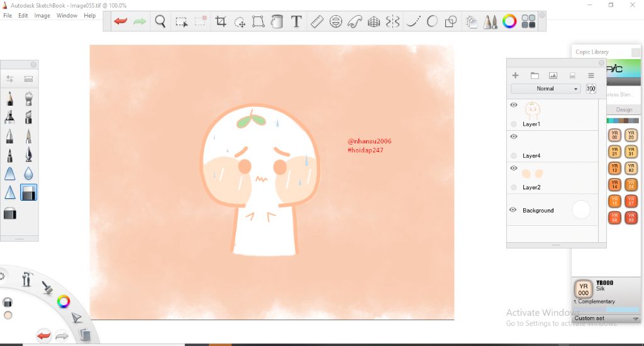Open the layer panel menu icon
This screenshot has width=644, height=346.
591,75
